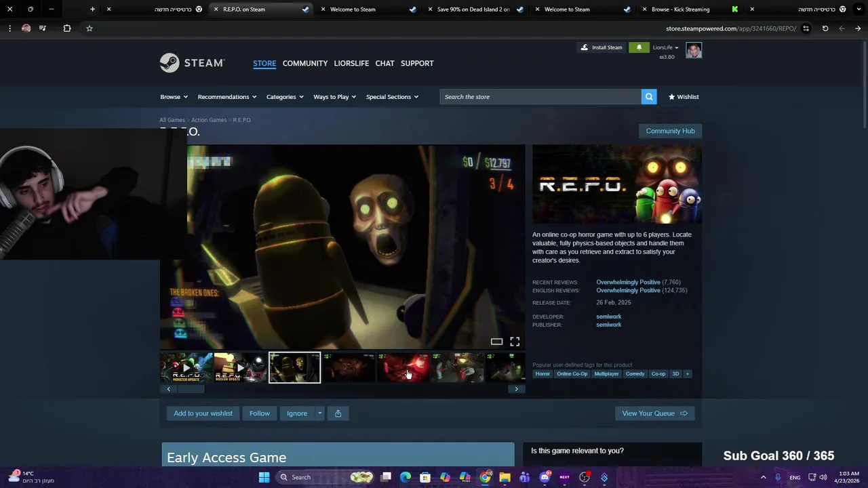The width and height of the screenshot is (868, 488).
Task: Click the share icon button
Action: pos(338,413)
